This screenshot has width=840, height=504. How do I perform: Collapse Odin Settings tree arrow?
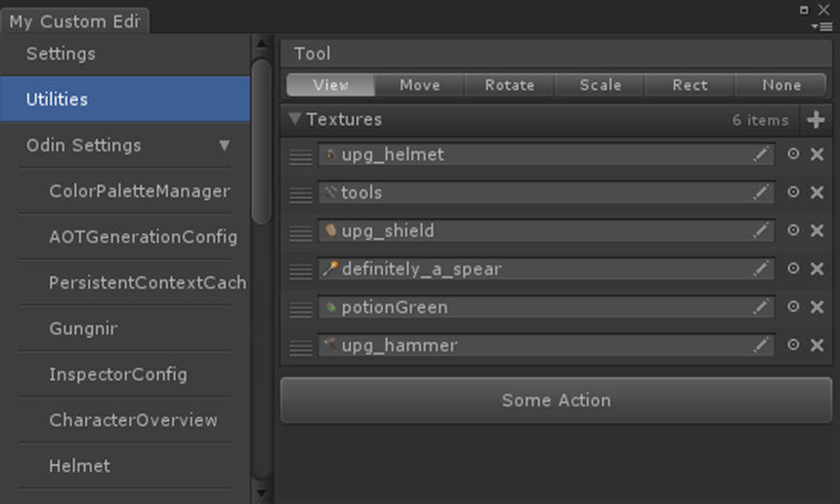225,146
